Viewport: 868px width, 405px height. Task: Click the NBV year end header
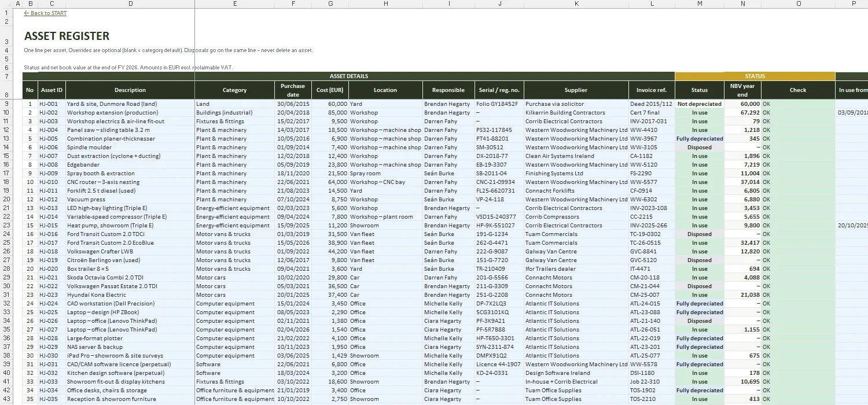[x=742, y=90]
